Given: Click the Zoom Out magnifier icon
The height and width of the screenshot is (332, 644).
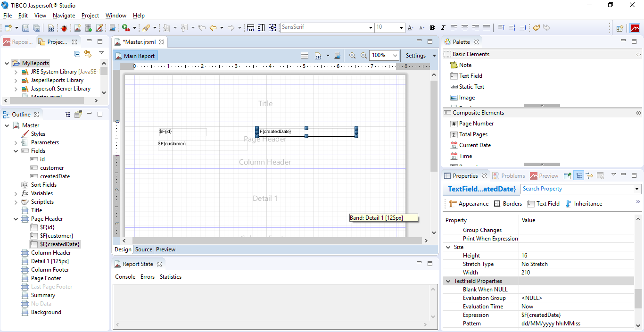Looking at the screenshot, I should [363, 56].
